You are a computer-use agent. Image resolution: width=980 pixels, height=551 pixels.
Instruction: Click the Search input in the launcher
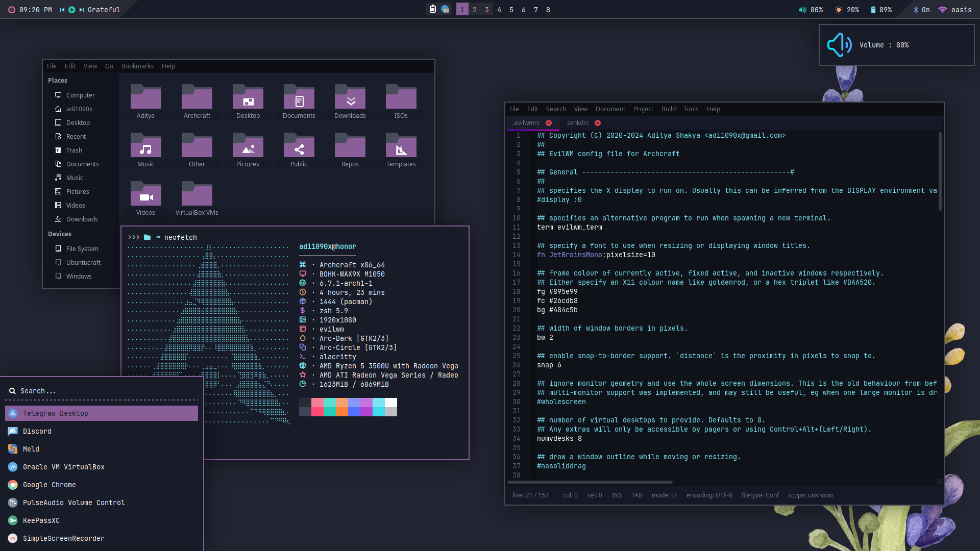[102, 391]
